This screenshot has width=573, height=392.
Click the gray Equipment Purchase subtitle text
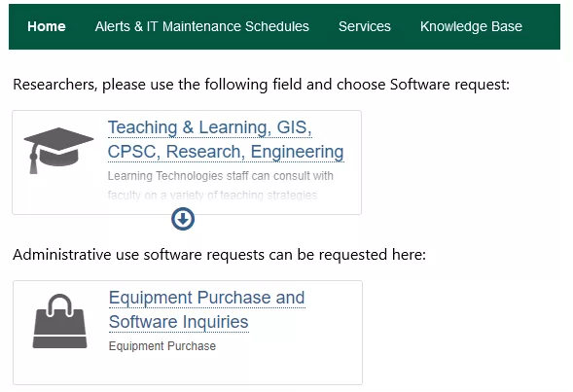tap(162, 346)
